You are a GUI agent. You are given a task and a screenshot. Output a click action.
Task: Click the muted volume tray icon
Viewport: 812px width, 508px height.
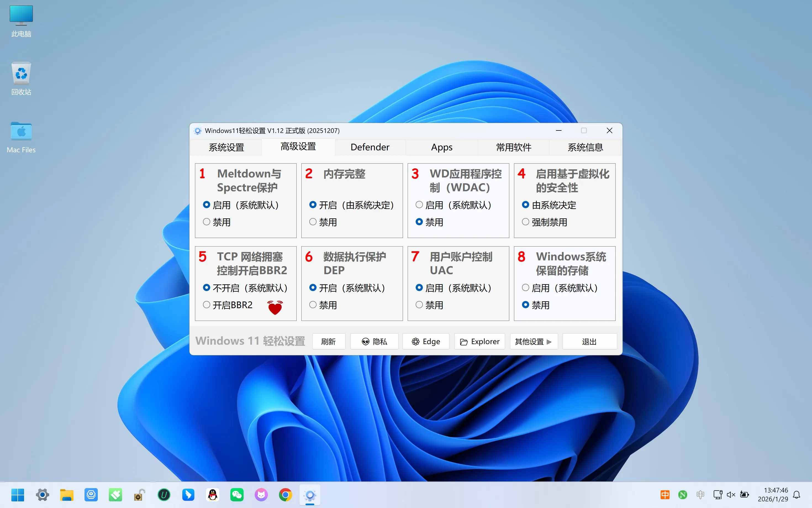click(731, 494)
